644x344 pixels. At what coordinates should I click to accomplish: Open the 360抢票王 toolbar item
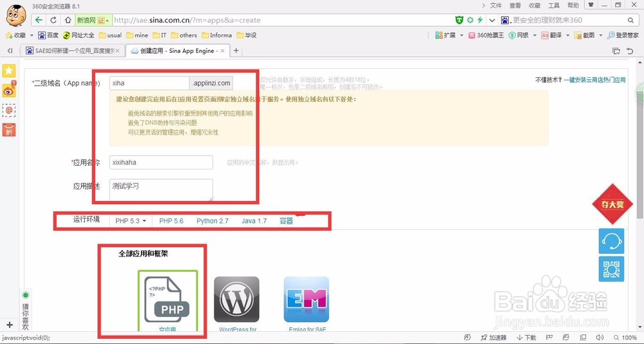(486, 35)
